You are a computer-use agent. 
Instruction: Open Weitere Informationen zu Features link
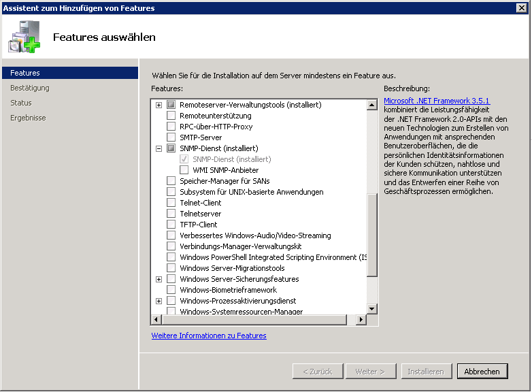[209, 336]
